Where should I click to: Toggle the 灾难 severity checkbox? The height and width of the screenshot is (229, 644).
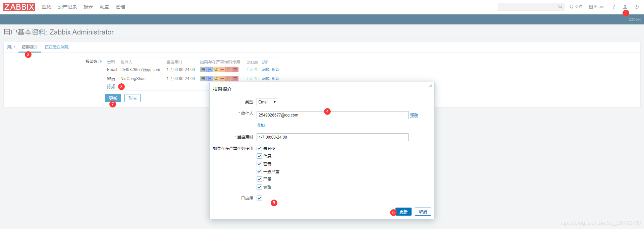(x=259, y=187)
